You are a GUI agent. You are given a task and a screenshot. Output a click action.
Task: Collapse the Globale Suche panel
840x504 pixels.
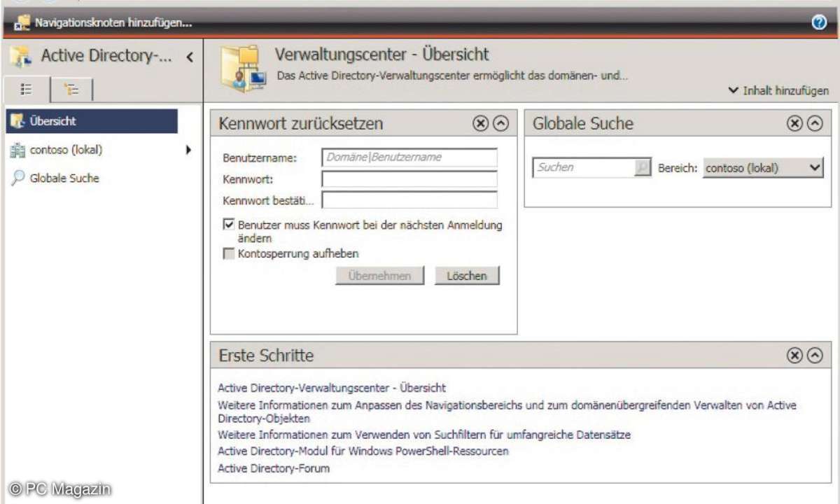(815, 124)
